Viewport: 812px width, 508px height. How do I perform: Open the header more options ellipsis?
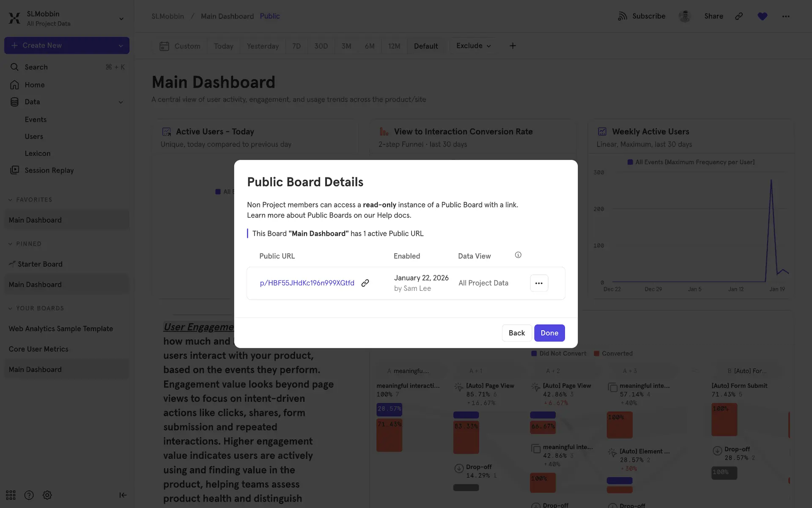tap(785, 16)
